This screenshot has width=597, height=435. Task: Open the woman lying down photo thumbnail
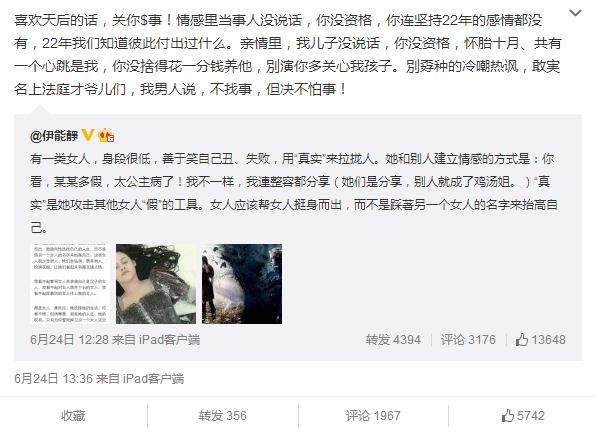(156, 284)
